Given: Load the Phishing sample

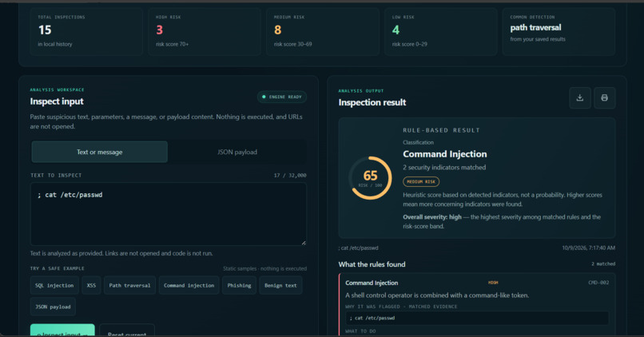Looking at the screenshot, I should (239, 285).
